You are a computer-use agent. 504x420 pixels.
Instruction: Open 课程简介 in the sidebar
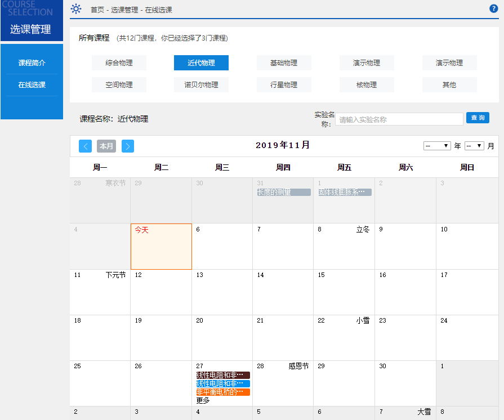[x=32, y=63]
